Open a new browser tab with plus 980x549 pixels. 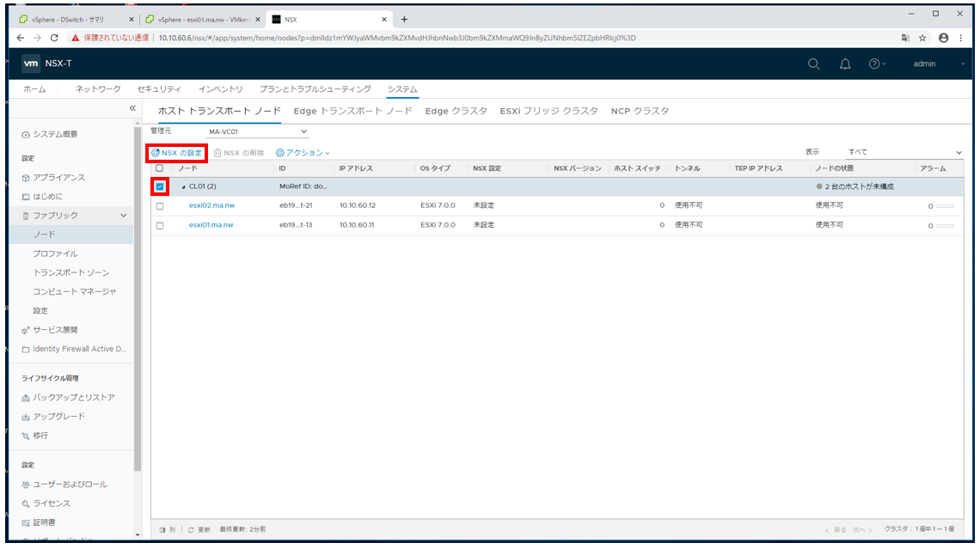tap(404, 20)
